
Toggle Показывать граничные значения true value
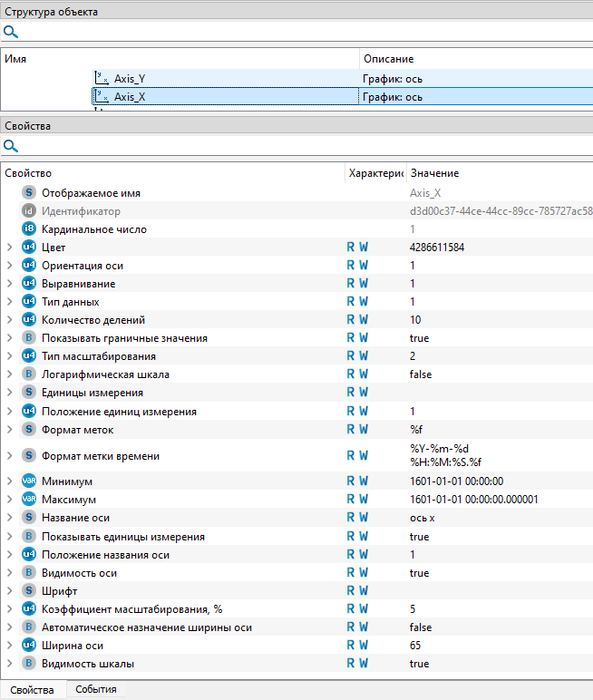point(419,338)
